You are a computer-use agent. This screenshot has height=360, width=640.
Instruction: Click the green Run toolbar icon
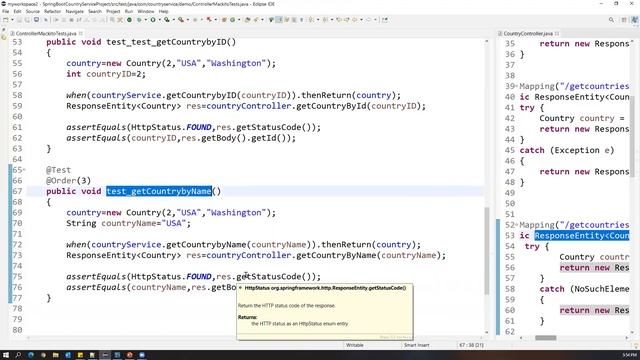[x=153, y=20]
